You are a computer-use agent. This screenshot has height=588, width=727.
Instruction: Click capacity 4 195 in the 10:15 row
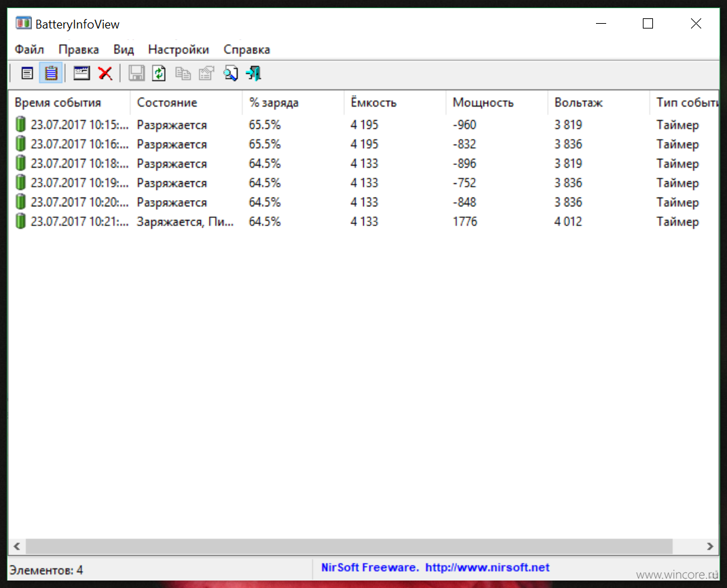point(365,125)
